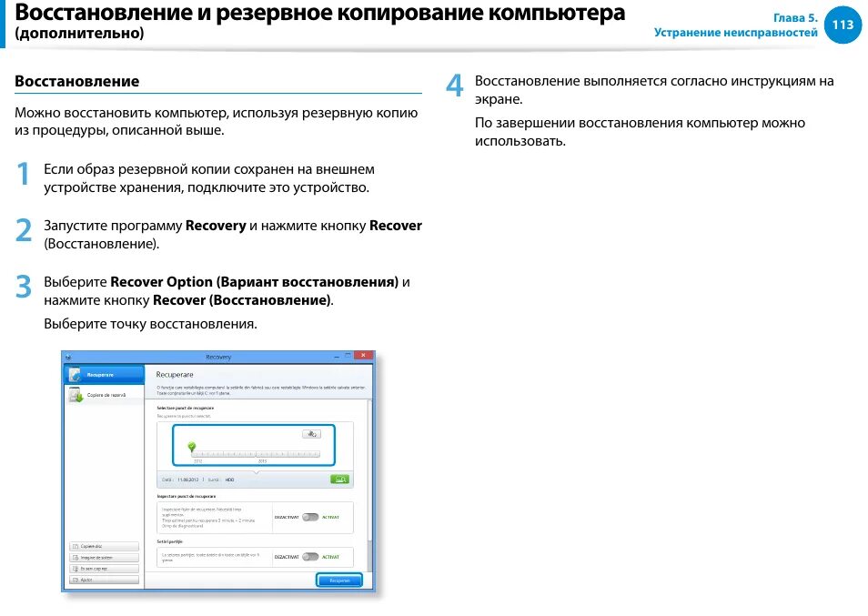
Task: Toggle the Inspectare punct de recuperare switch
Action: point(310,517)
